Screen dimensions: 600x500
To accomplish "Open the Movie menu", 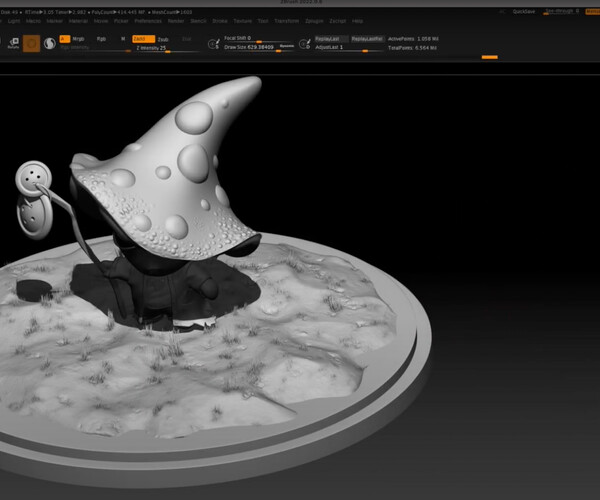I will tap(101, 21).
